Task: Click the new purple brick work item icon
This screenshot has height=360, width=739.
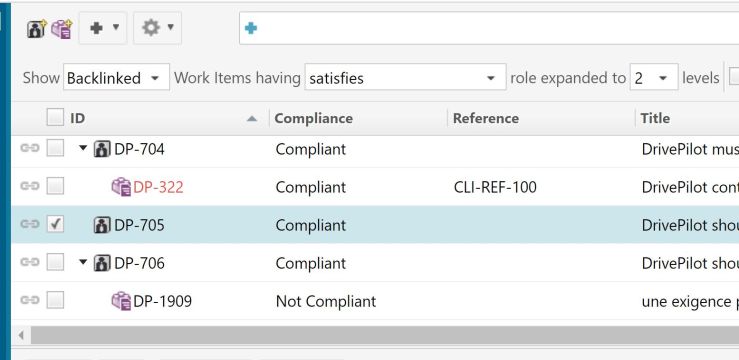Action: pyautogui.click(x=62, y=29)
